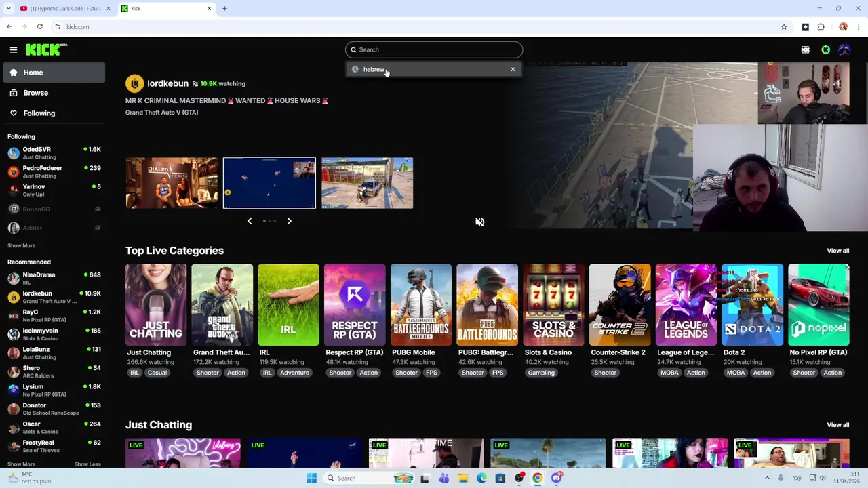Click the Windows Start button

pyautogui.click(x=311, y=478)
